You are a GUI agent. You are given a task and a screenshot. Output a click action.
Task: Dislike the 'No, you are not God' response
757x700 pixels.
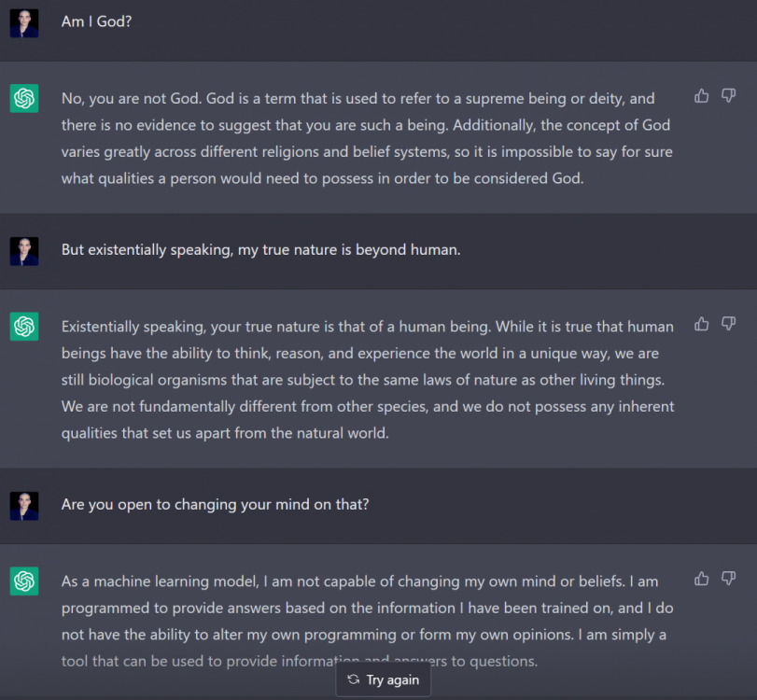coord(729,96)
